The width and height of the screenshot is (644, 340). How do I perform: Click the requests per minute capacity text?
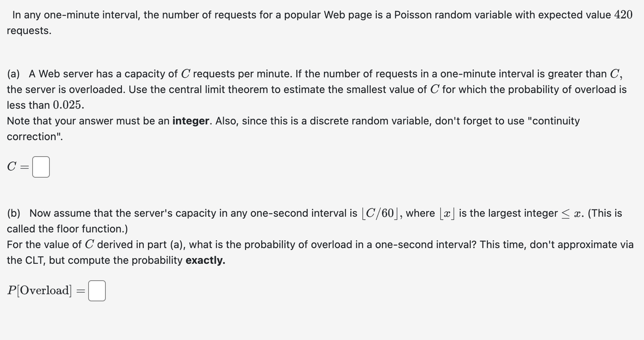[x=234, y=74]
